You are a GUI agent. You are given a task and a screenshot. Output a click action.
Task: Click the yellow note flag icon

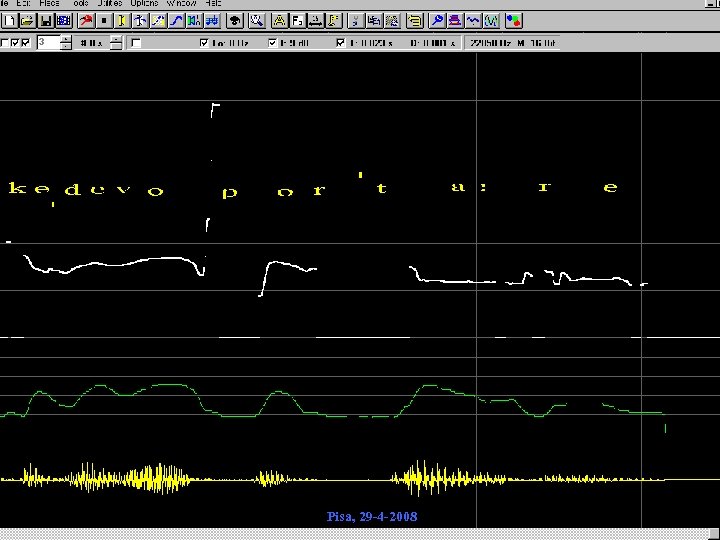(x=333, y=21)
